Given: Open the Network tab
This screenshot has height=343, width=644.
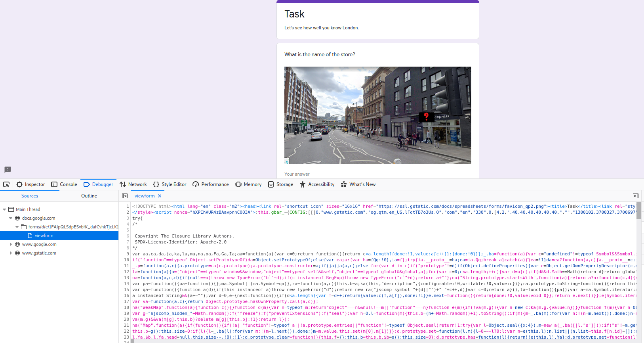Looking at the screenshot, I should click(133, 184).
